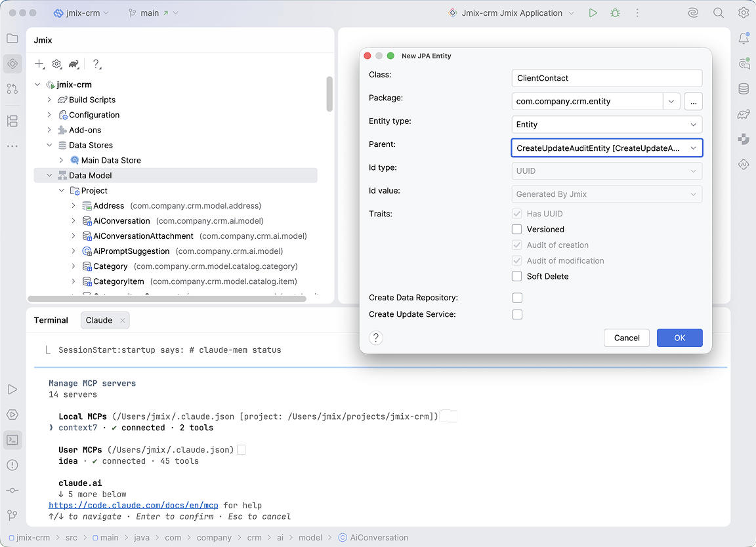756x547 pixels.
Task: Click the Has UUID checkbox
Action: coord(517,214)
